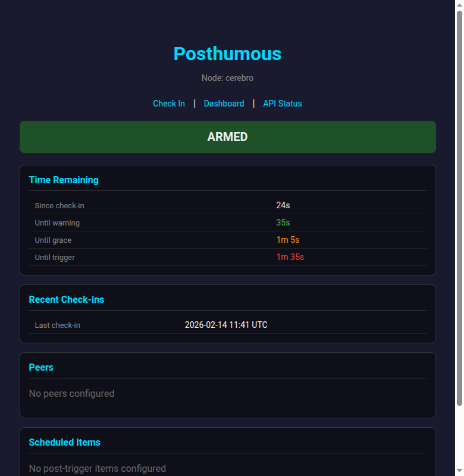The width and height of the screenshot is (464, 476).
Task: Click the Peers section header
Action: (41, 367)
